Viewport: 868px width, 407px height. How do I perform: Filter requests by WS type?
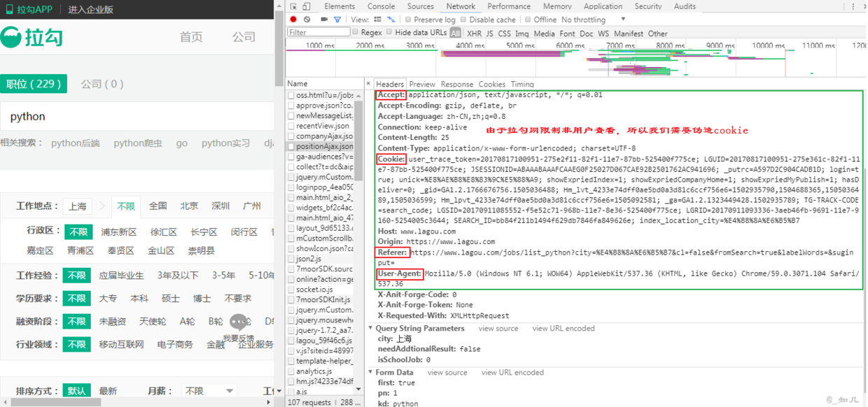coord(603,33)
